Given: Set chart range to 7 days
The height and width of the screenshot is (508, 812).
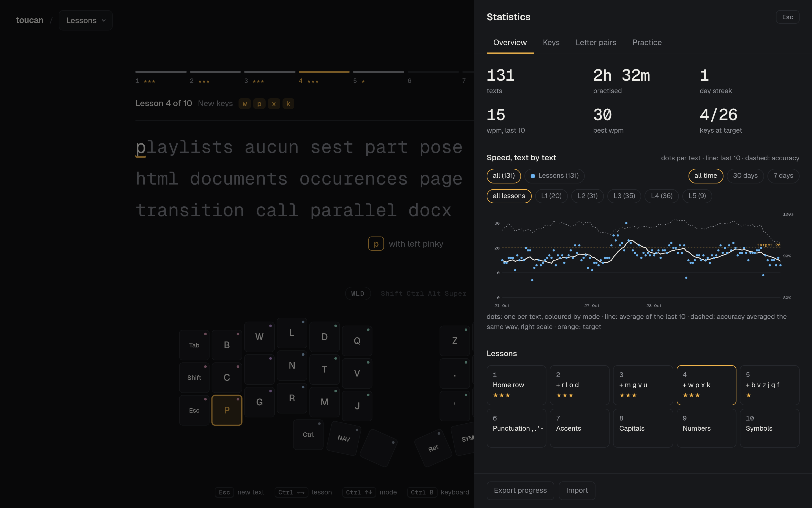Looking at the screenshot, I should [x=783, y=176].
